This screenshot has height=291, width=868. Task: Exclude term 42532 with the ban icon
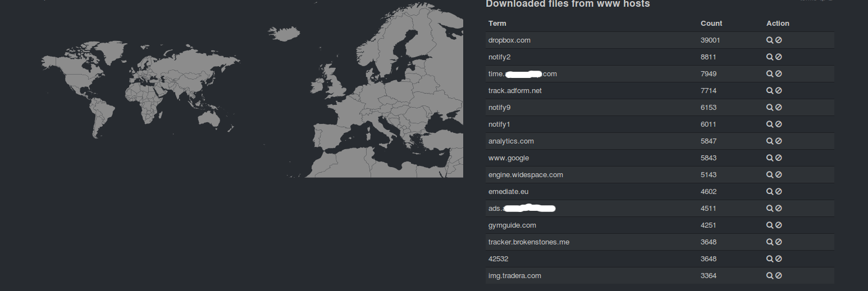click(x=779, y=259)
